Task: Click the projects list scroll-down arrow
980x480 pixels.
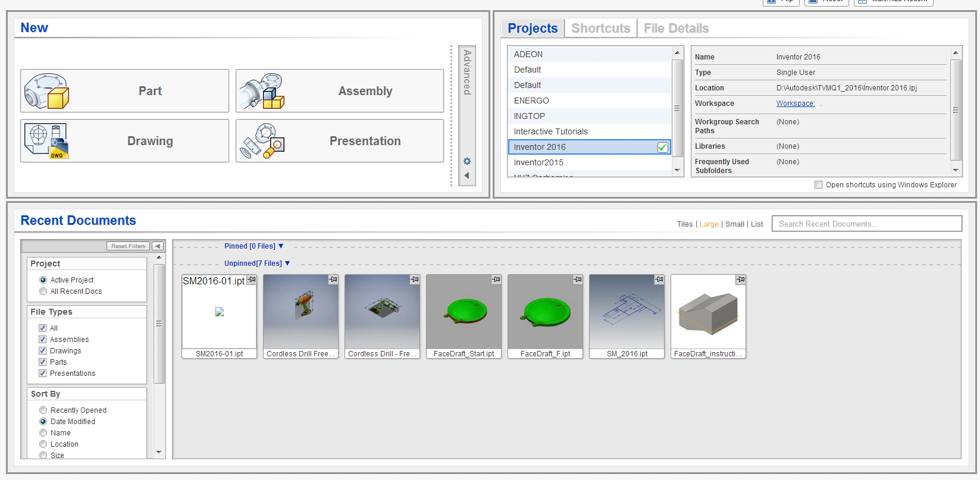Action: (x=677, y=171)
